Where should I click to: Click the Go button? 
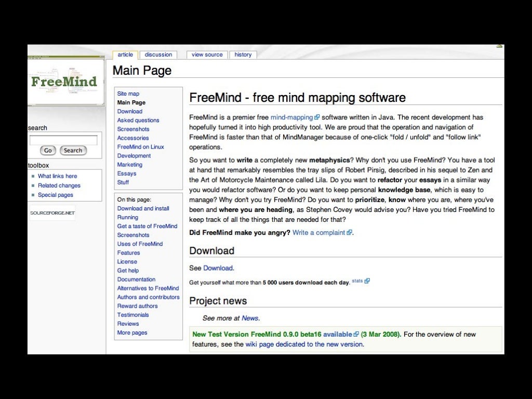(x=48, y=150)
